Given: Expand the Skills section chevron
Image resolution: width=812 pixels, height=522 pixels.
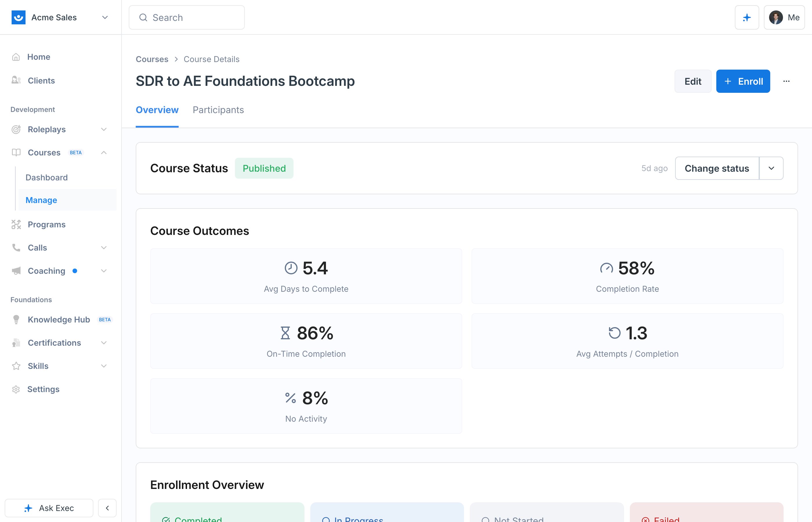Looking at the screenshot, I should (104, 366).
